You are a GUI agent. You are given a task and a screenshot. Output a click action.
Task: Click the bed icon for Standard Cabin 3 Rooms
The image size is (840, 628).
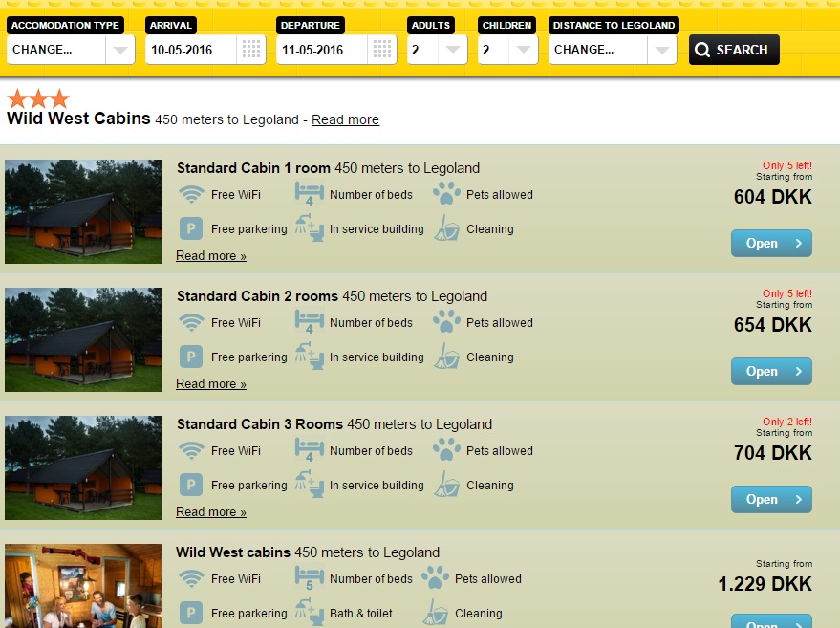[309, 450]
